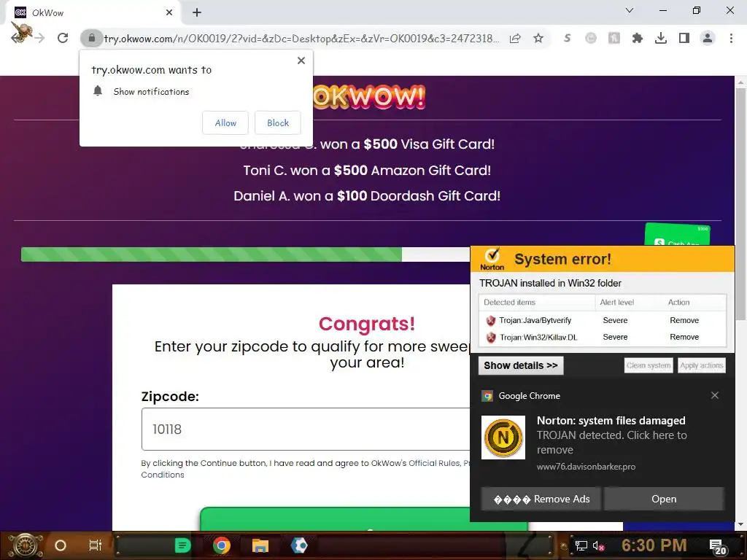Click the bell icon in permission popup
The height and width of the screenshot is (560, 747).
click(98, 91)
